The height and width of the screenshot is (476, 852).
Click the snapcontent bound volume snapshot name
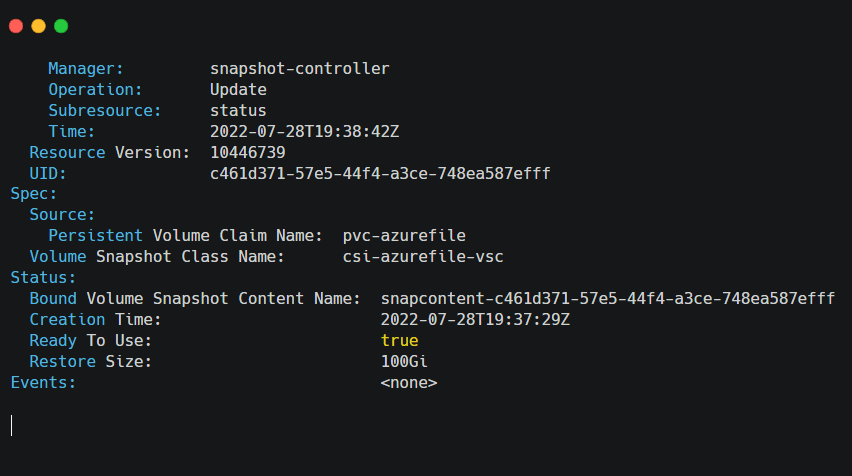(607, 299)
